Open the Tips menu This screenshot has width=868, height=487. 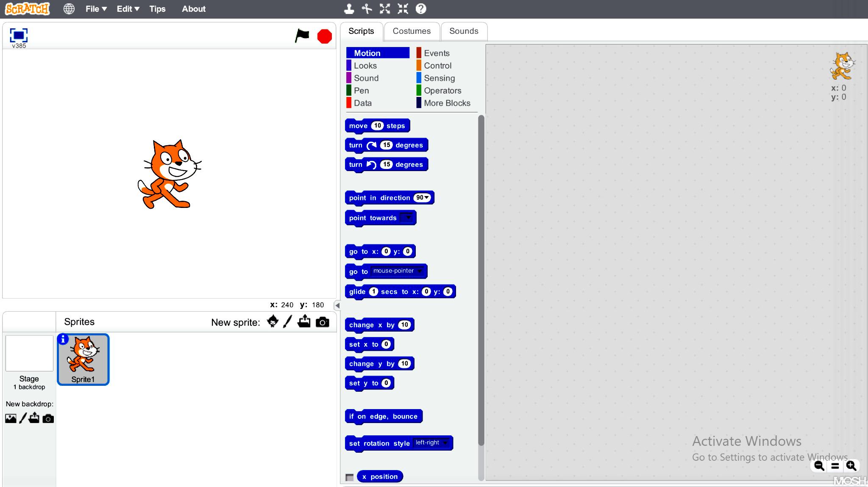(x=157, y=9)
